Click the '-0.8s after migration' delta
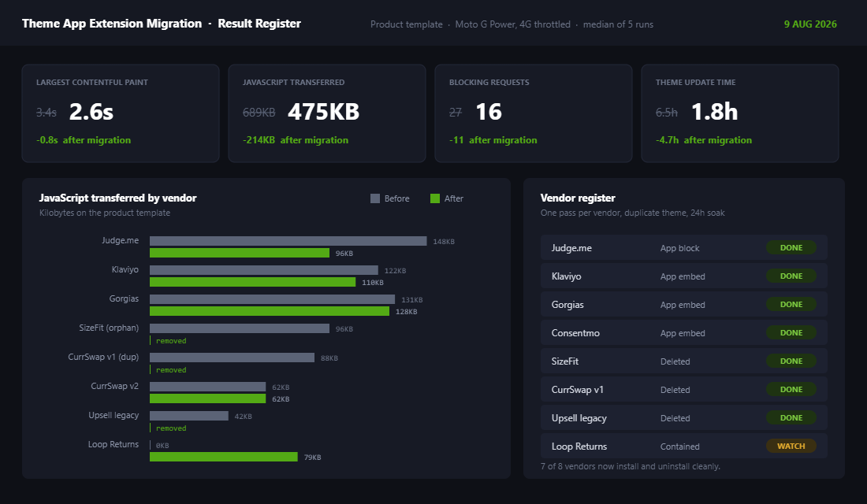867x504 pixels. point(84,140)
